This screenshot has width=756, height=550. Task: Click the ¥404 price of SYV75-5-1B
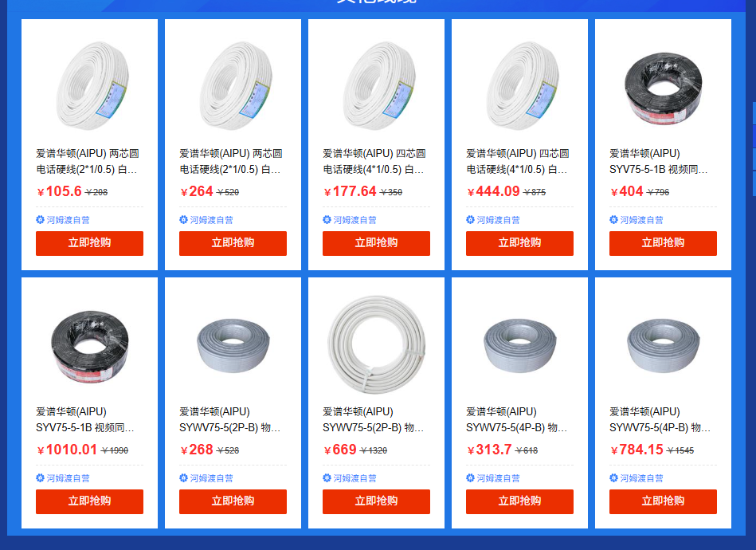coord(627,191)
